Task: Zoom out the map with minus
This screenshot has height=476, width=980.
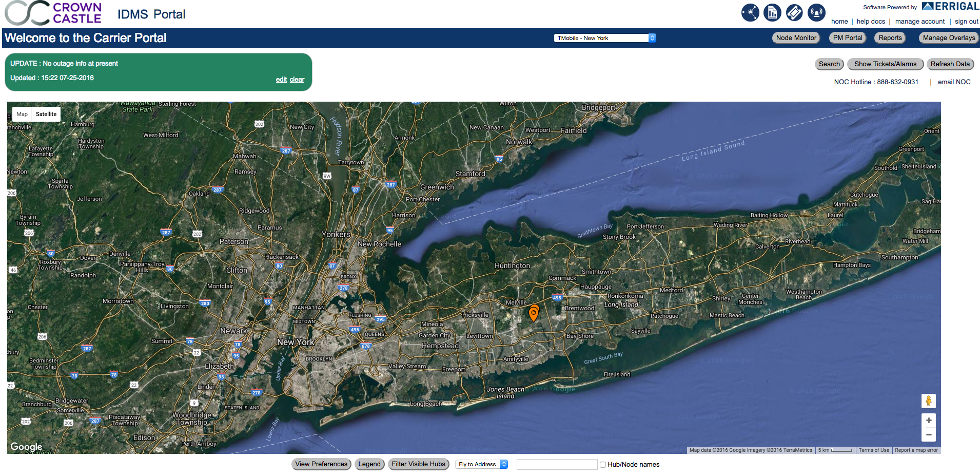Action: point(928,434)
